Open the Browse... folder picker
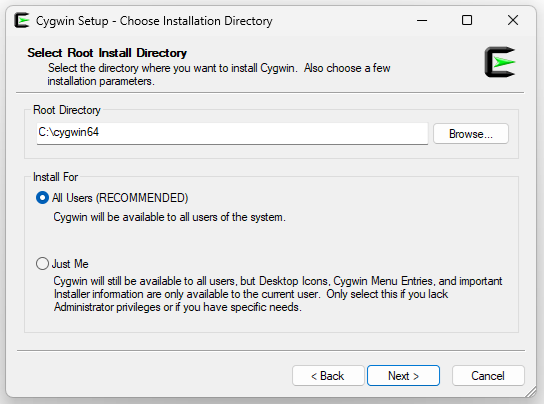The height and width of the screenshot is (404, 544). tap(471, 134)
